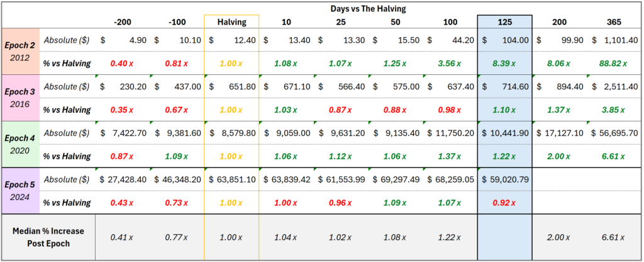Click the $714.60 value cell
Screen dimensions: 644x262
click(505, 86)
